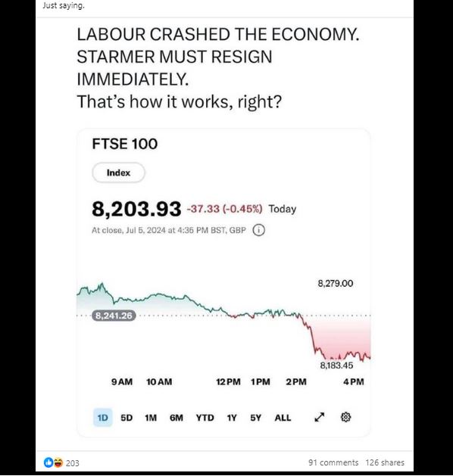The height and width of the screenshot is (476, 453).
Task: Click the 8,203.93 index price
Action: (x=136, y=209)
